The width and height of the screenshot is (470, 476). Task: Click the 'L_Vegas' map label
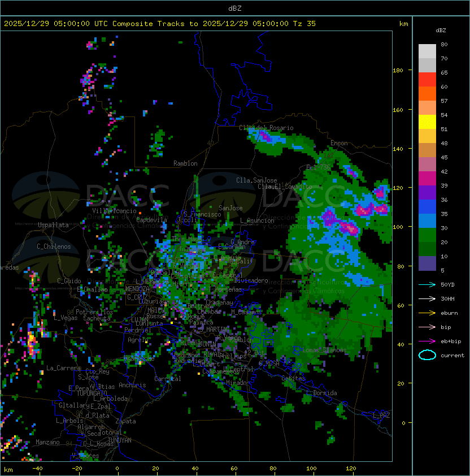click(x=66, y=318)
